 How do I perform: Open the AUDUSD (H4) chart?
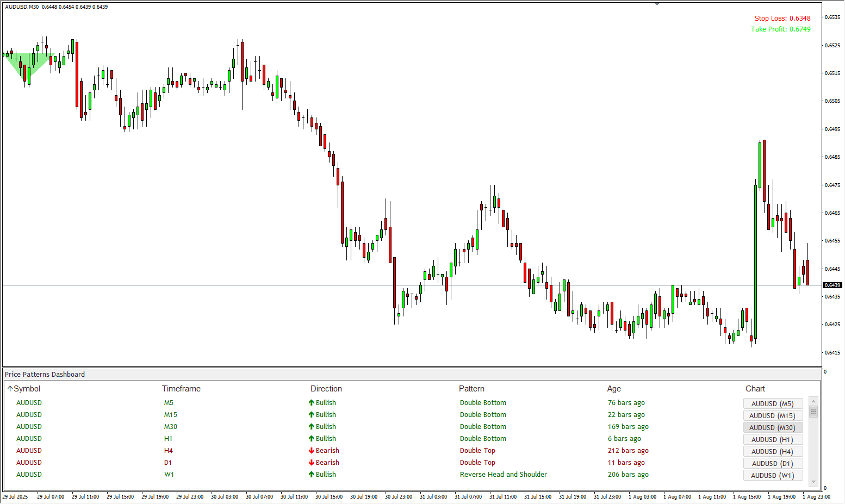[x=772, y=451]
